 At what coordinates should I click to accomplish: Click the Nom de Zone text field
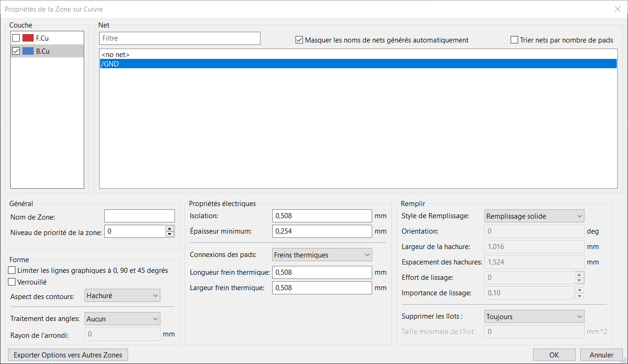139,216
